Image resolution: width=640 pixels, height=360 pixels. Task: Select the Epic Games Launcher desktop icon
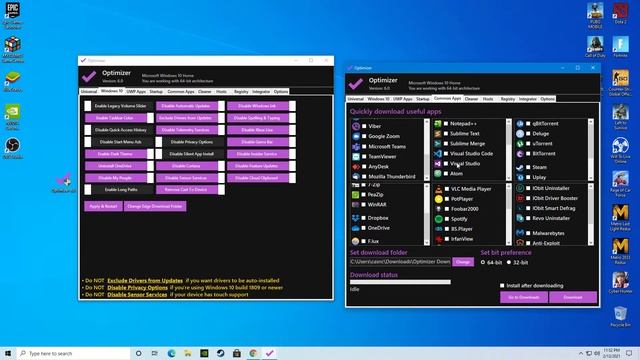[13, 16]
